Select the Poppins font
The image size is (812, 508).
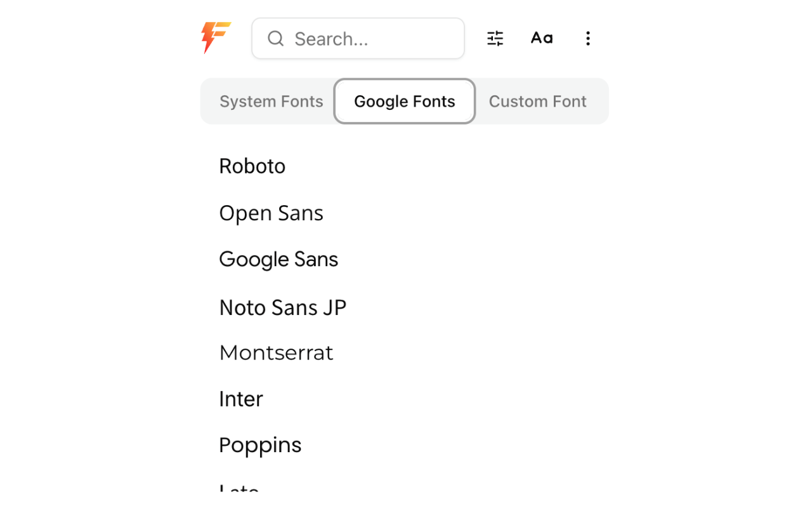(x=260, y=446)
